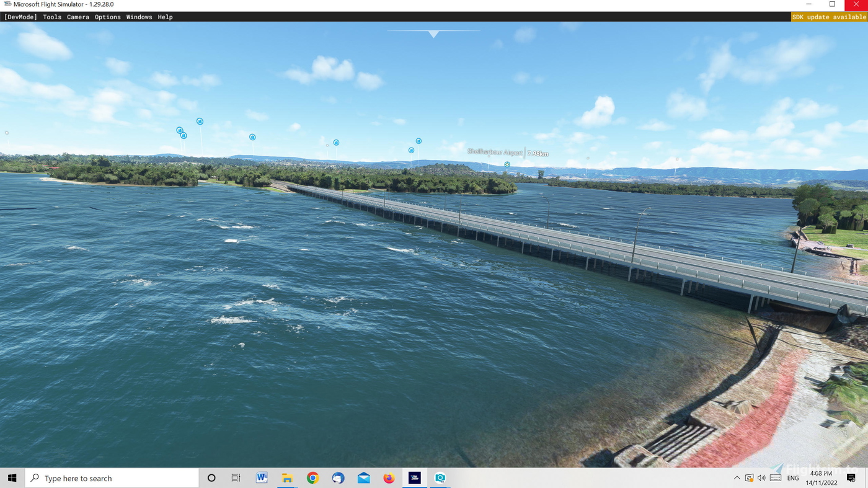Viewport: 868px width, 488px height.
Task: Open the Tools menu
Action: tap(51, 17)
